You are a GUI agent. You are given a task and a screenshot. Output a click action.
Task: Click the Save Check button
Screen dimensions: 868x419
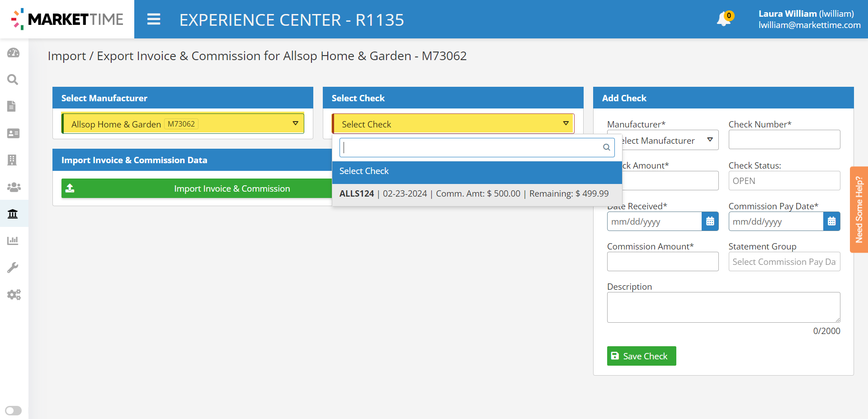[641, 356]
